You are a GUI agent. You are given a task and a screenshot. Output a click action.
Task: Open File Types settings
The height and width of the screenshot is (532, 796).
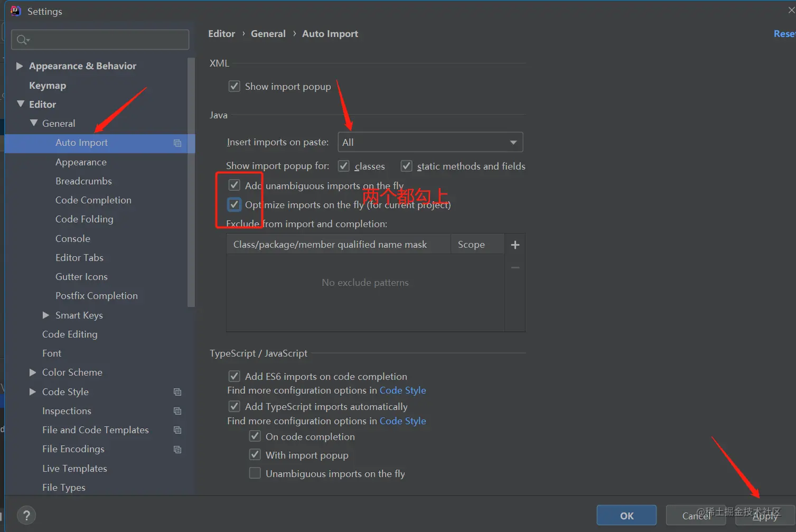click(x=64, y=488)
